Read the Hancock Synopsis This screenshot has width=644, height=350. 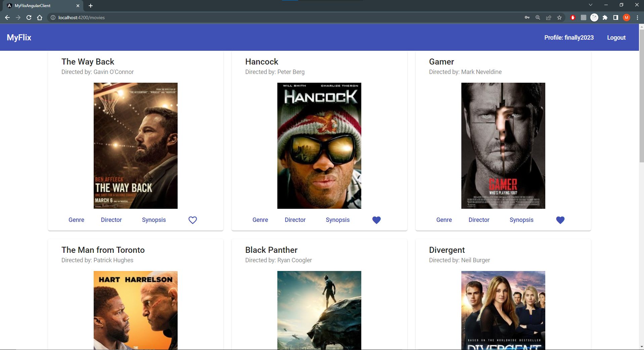point(337,220)
